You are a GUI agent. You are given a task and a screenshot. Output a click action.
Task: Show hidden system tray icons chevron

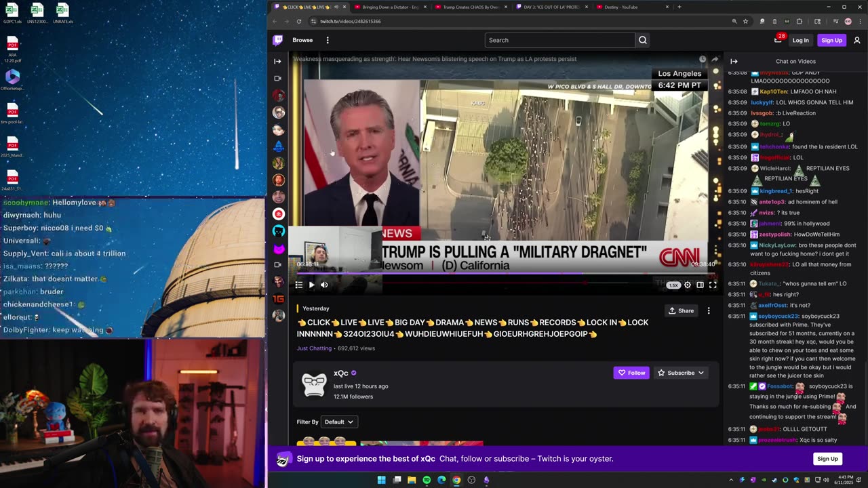tap(731, 480)
